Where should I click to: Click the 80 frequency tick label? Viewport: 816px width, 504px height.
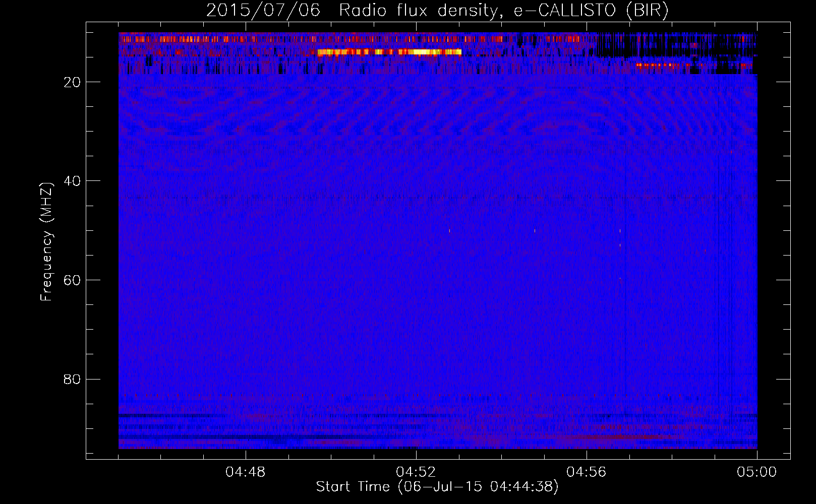pos(72,379)
